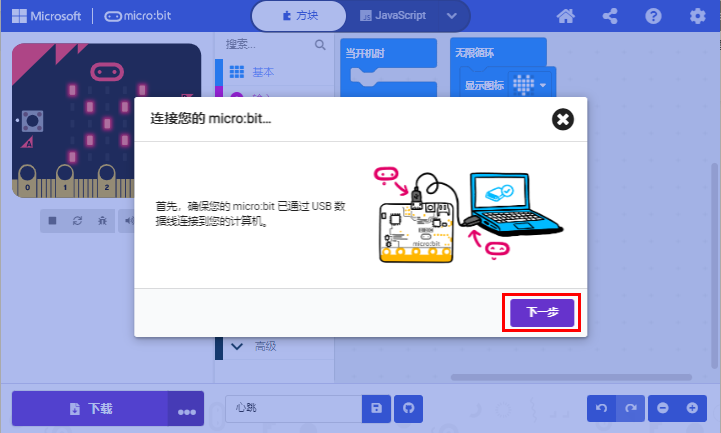Zoom in the workspace plus icon
This screenshot has width=721, height=433.
coord(692,408)
